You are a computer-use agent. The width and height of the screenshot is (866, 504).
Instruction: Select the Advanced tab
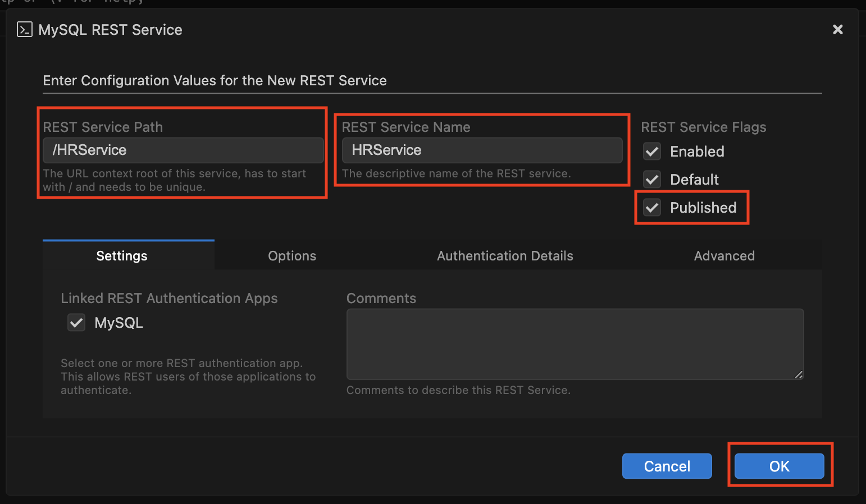pyautogui.click(x=724, y=255)
